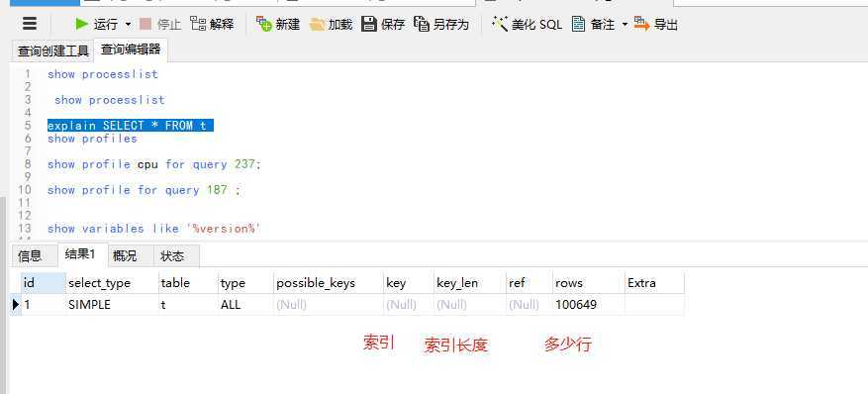868x394 pixels.
Task: Click the select_type column header
Action: pos(112,283)
